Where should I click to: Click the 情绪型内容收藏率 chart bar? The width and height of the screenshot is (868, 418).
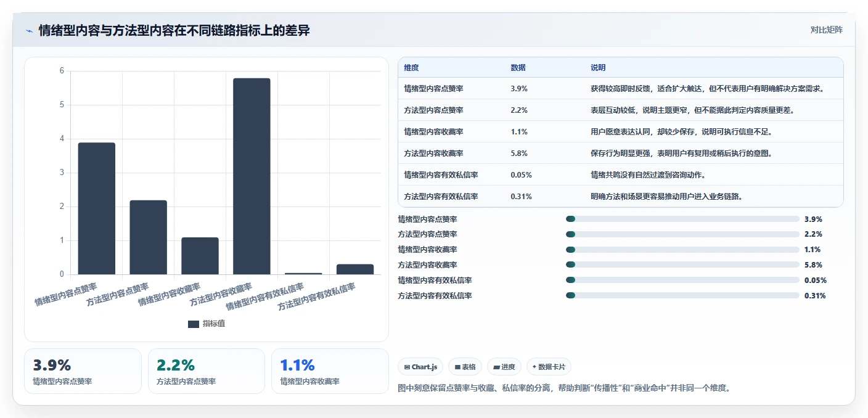coord(200,256)
